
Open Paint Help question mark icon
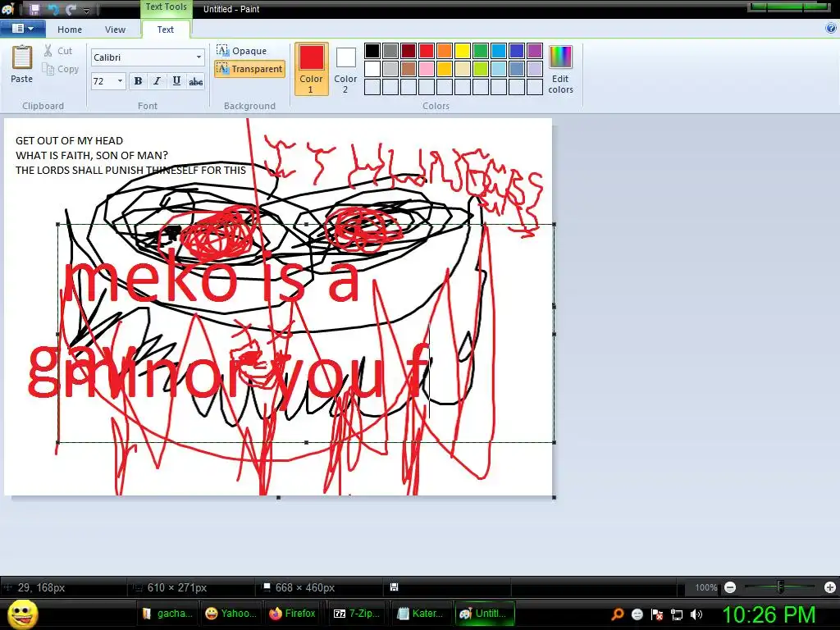pyautogui.click(x=831, y=29)
